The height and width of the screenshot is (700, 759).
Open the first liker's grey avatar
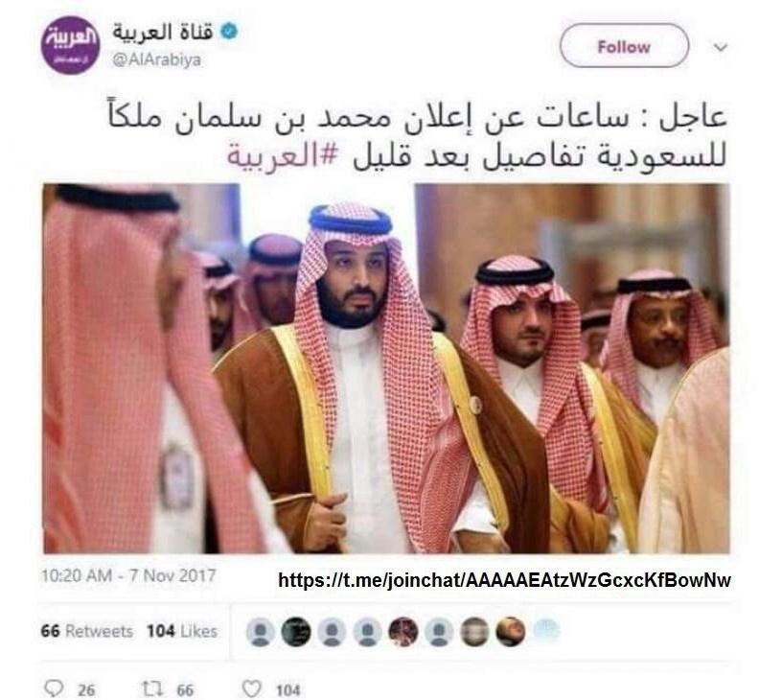click(x=261, y=632)
